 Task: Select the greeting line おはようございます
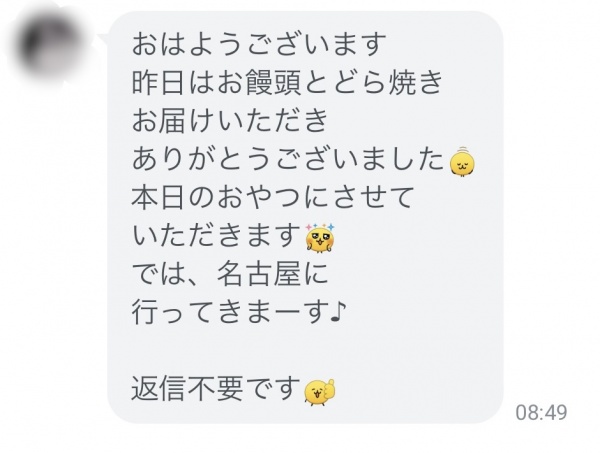click(x=259, y=44)
